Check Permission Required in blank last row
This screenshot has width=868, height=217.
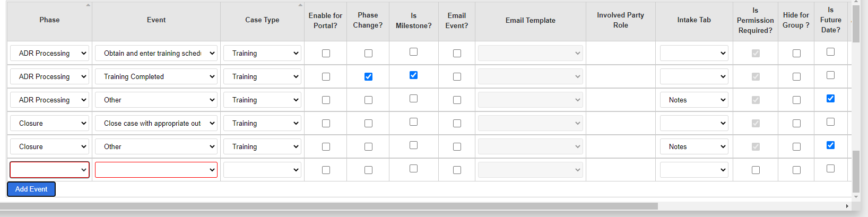(x=756, y=170)
